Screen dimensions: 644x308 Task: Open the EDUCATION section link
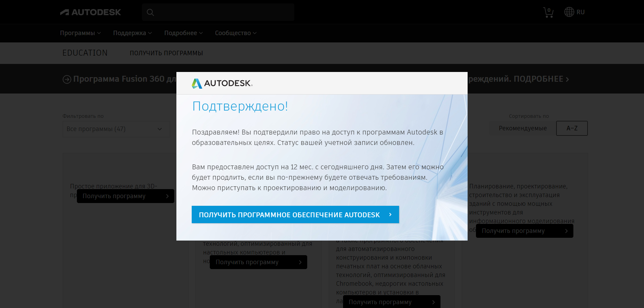click(x=85, y=53)
